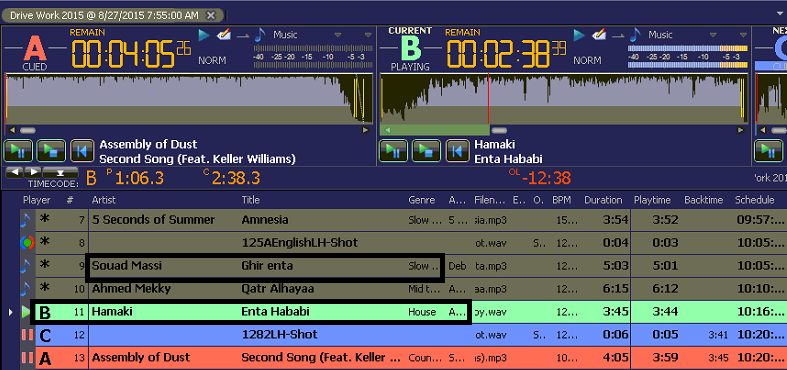The height and width of the screenshot is (370, 787).
Task: Click music note icon on Souad Massi row
Action: pyautogui.click(x=26, y=267)
